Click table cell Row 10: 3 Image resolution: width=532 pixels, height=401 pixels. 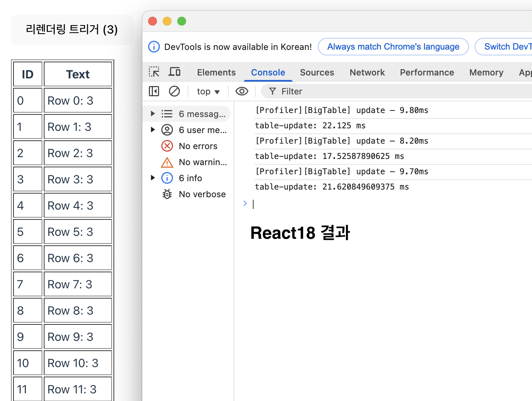tap(78, 363)
